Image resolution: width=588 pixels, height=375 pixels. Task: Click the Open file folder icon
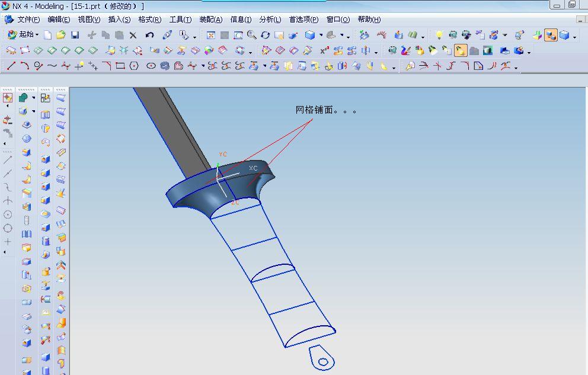[60, 35]
